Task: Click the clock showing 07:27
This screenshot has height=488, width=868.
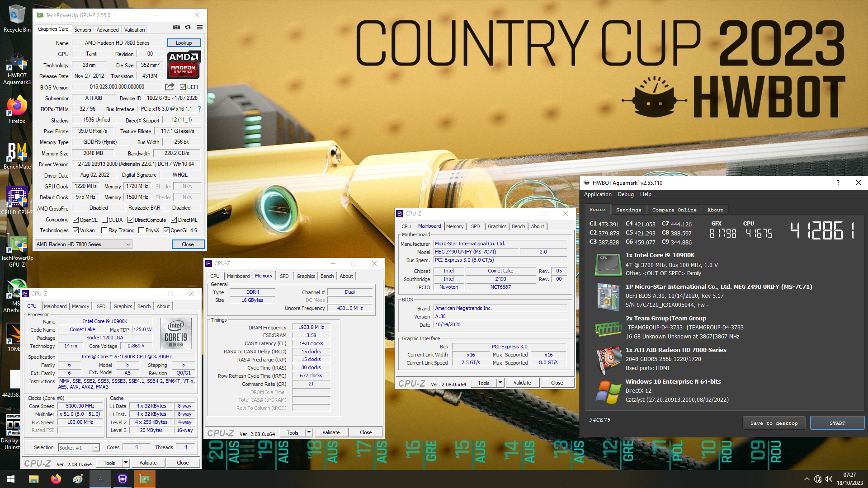Action: (849, 475)
